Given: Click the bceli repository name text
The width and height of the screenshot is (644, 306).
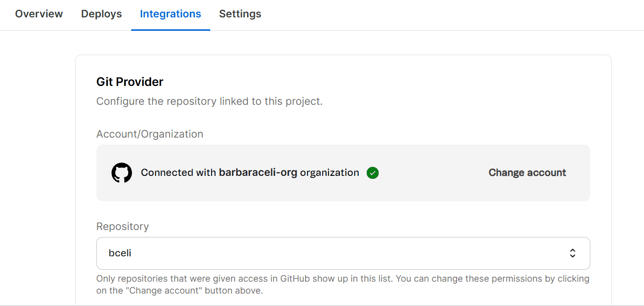Looking at the screenshot, I should coord(120,253).
